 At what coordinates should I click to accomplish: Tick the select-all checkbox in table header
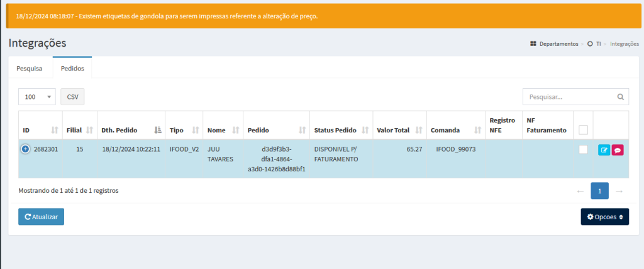pyautogui.click(x=583, y=130)
